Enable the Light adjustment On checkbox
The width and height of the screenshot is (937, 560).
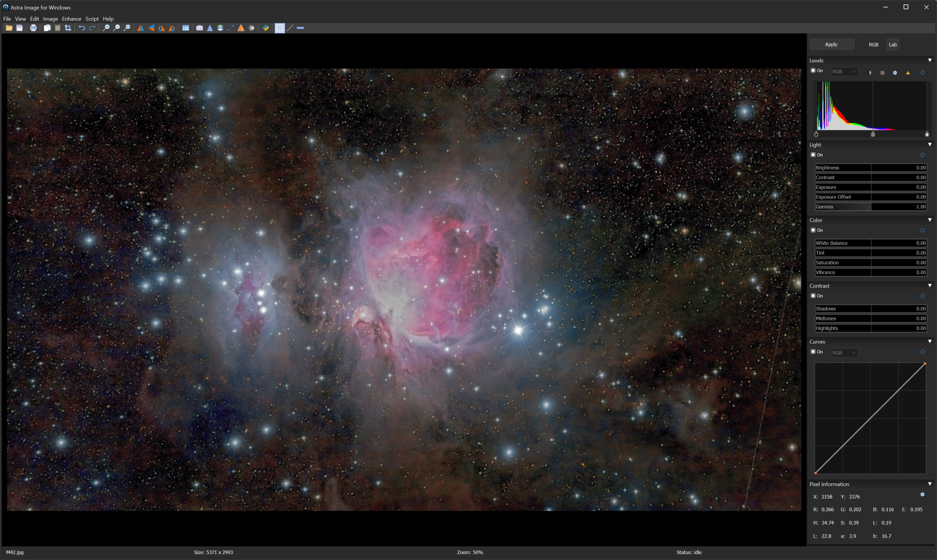(814, 155)
